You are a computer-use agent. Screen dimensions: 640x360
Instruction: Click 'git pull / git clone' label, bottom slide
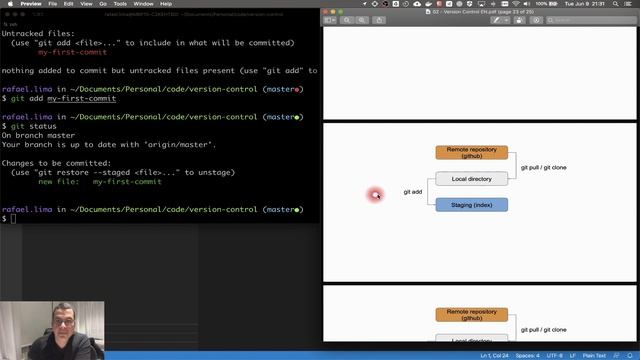pyautogui.click(x=543, y=329)
